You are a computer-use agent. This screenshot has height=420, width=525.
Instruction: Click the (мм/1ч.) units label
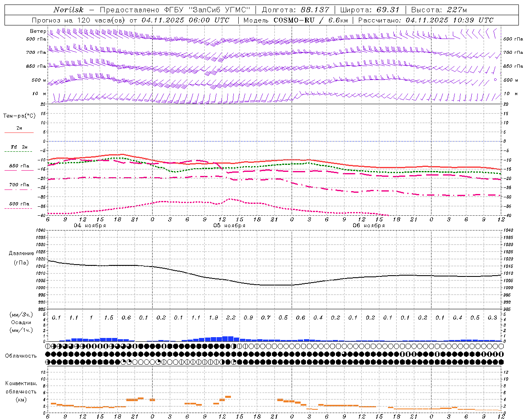pyautogui.click(x=21, y=331)
